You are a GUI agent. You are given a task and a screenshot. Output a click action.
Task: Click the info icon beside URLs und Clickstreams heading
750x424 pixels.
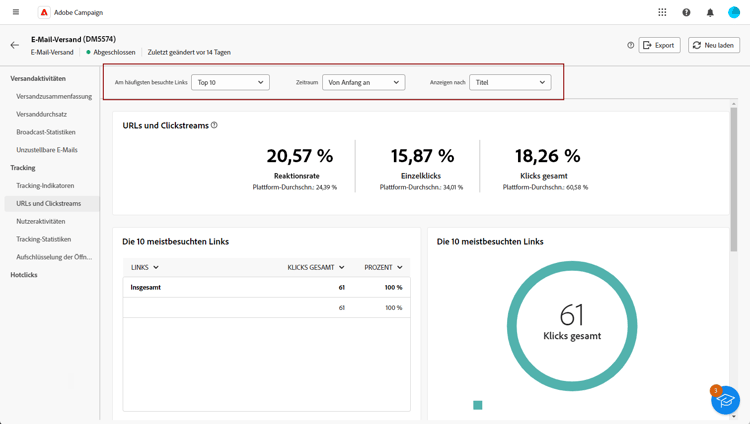214,125
